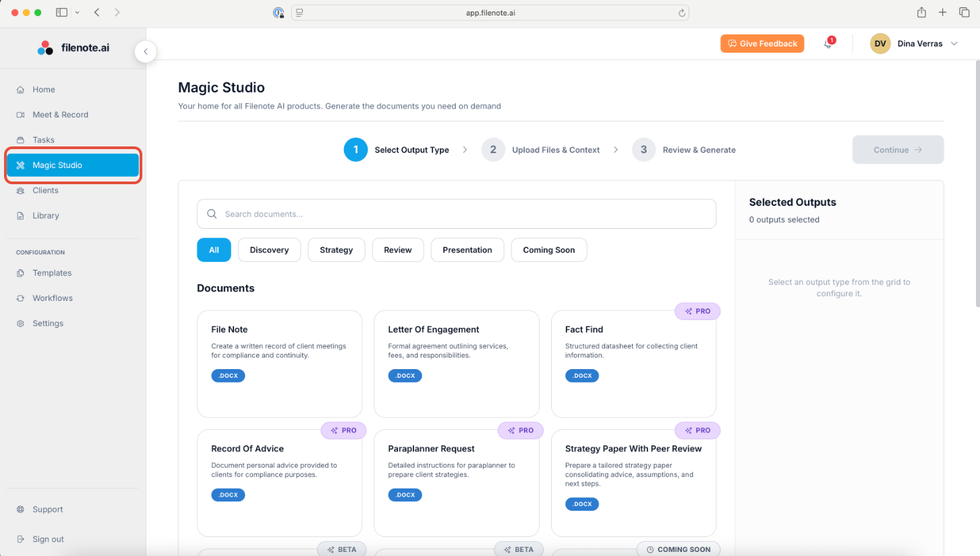Click the .DOCX tag on Letter Of Engagement

pyautogui.click(x=405, y=376)
